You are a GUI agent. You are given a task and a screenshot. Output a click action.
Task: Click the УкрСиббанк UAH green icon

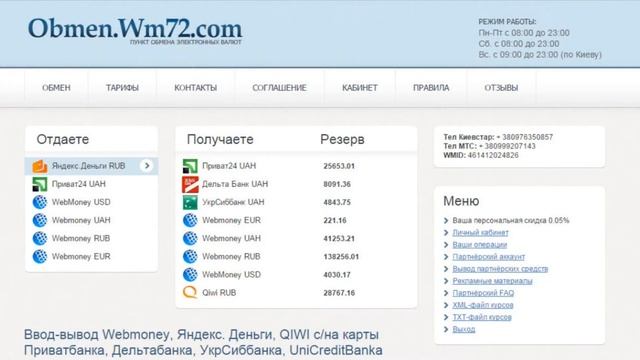pyautogui.click(x=190, y=202)
